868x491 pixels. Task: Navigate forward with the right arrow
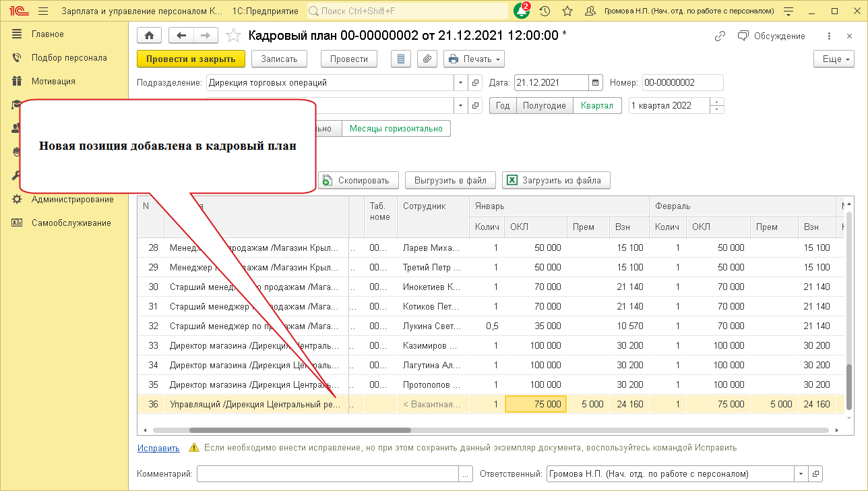[x=206, y=36]
